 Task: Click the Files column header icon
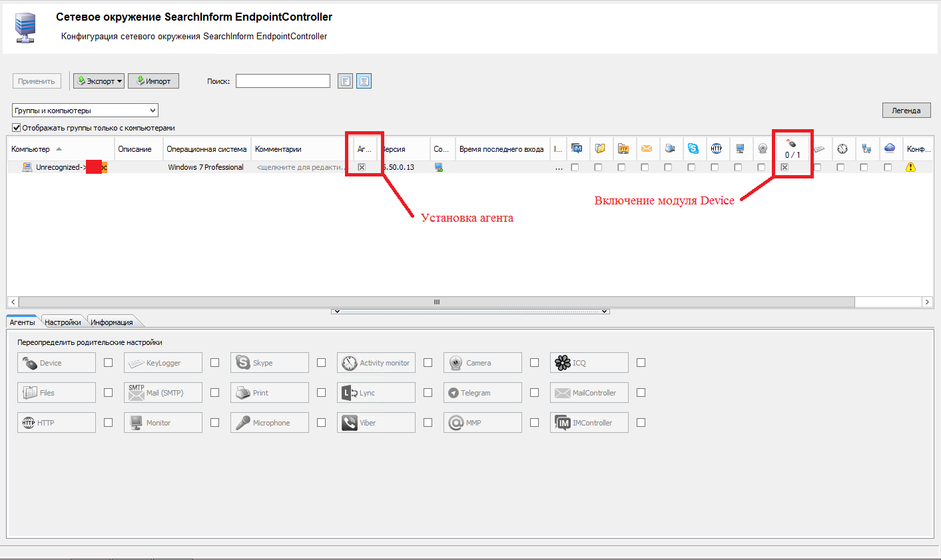click(600, 148)
